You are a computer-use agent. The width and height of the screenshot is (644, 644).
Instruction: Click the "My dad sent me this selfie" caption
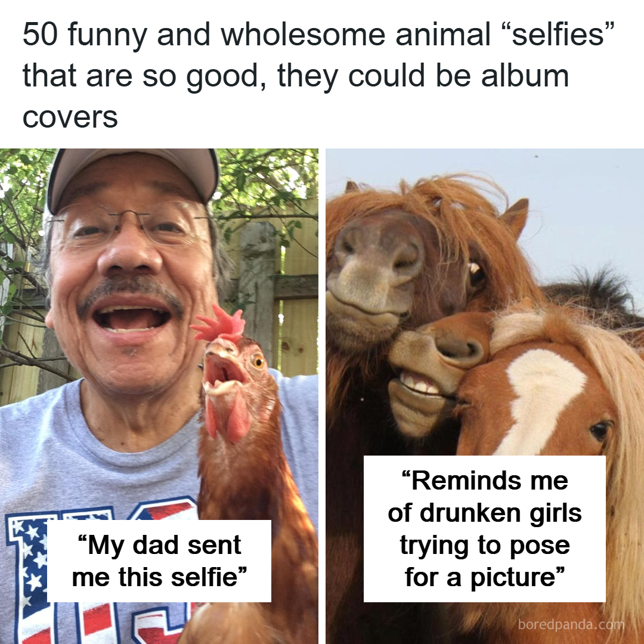coord(159,561)
